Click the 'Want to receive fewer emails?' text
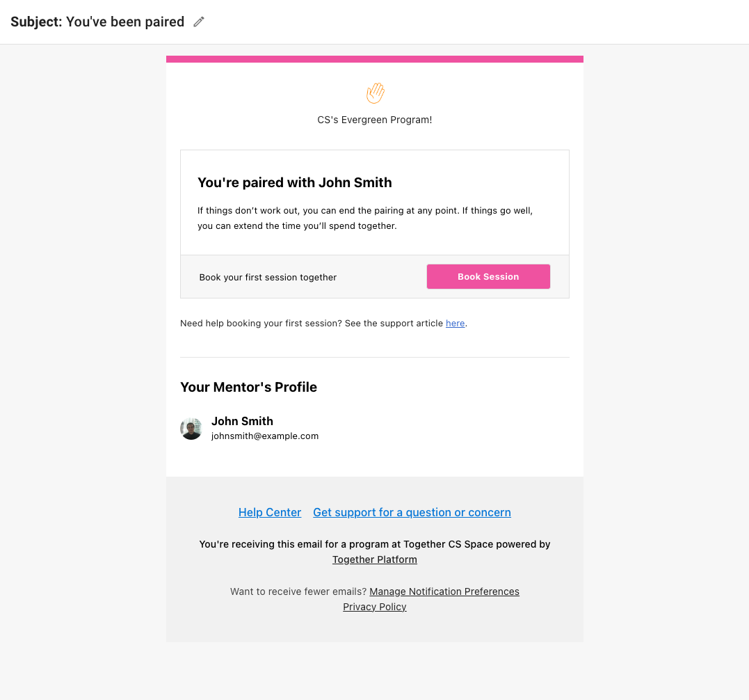Image resolution: width=749 pixels, height=700 pixels. tap(298, 591)
